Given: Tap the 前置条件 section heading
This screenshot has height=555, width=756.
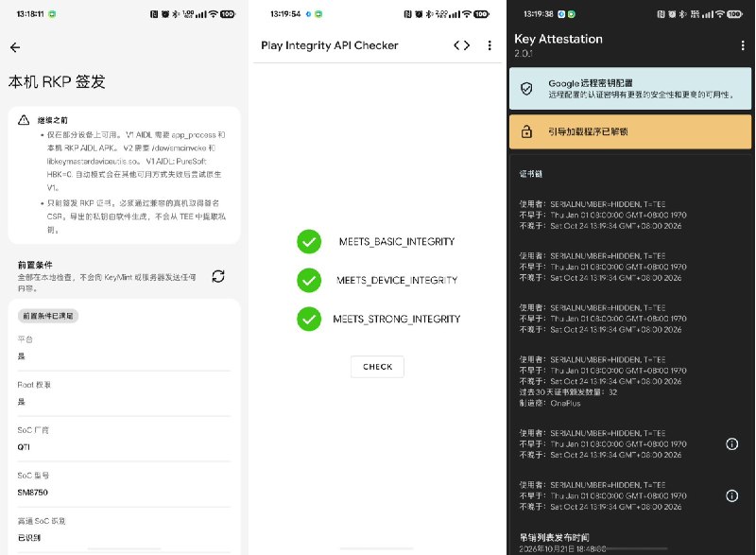Looking at the screenshot, I should pos(35,265).
